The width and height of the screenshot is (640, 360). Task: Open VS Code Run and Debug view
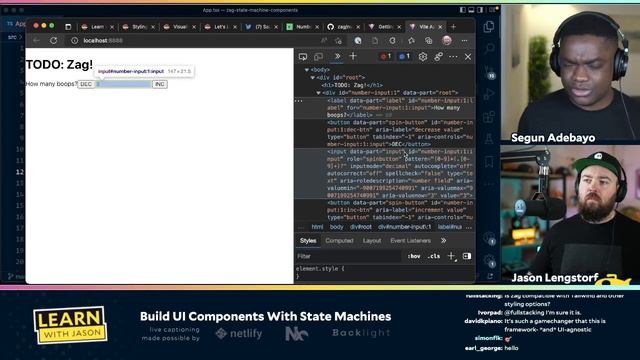[x=489, y=94]
